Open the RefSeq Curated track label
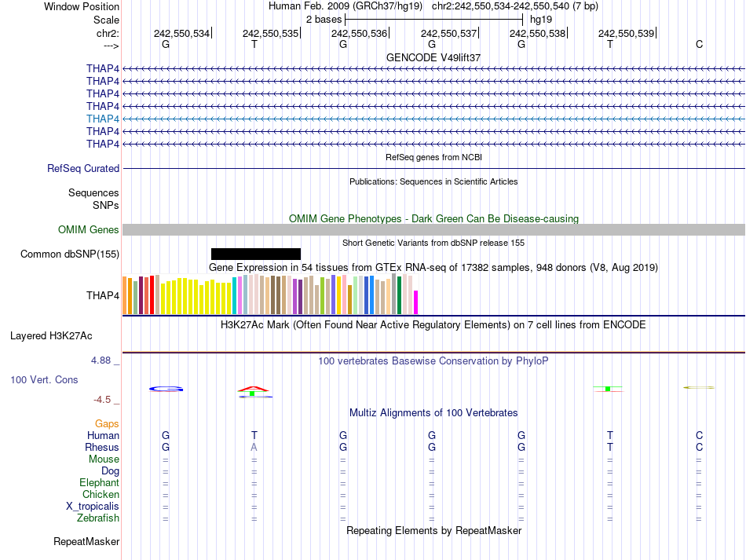The height and width of the screenshot is (560, 746). click(x=83, y=168)
